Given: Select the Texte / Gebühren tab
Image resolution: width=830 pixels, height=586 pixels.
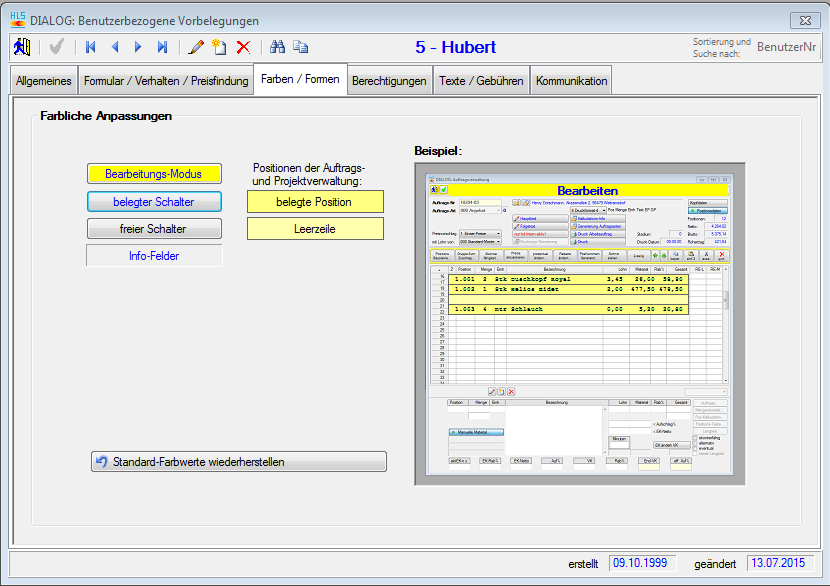Looking at the screenshot, I should click(x=481, y=81).
